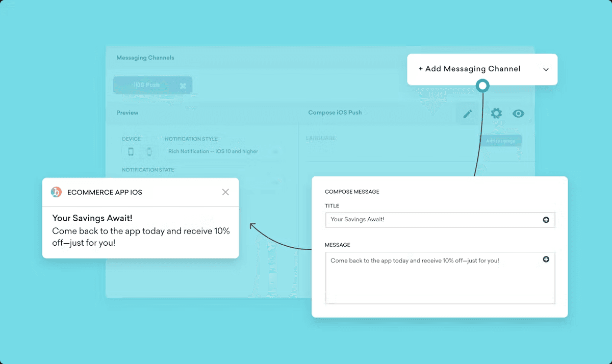This screenshot has height=364, width=612.
Task: Switch to the Preview tab
Action: point(127,113)
